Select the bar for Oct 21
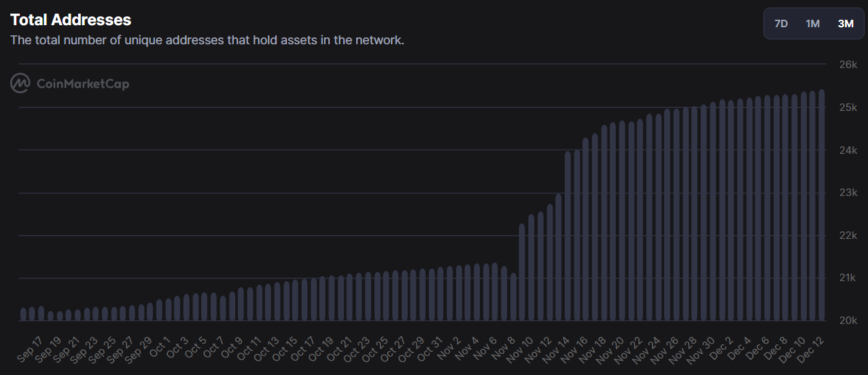 (349, 297)
